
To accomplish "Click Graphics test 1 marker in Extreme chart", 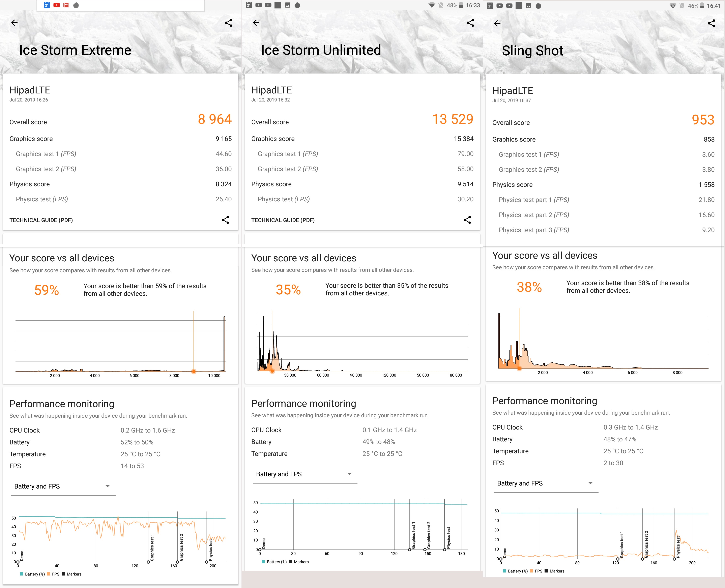I will click(x=148, y=562).
